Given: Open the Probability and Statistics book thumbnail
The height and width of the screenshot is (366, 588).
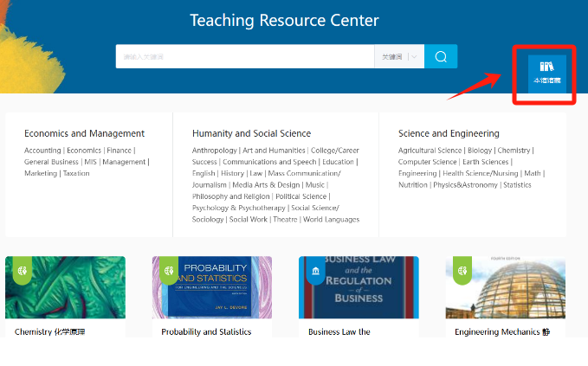Looking at the screenshot, I should [211, 287].
